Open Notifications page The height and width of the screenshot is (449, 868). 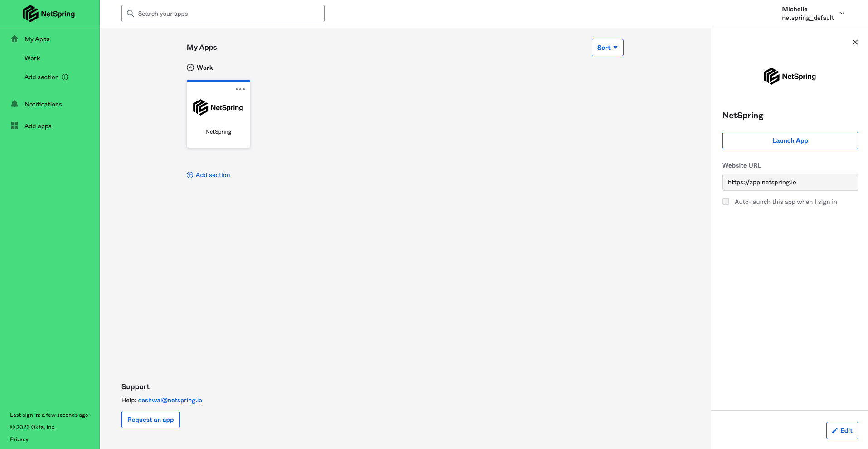point(43,104)
